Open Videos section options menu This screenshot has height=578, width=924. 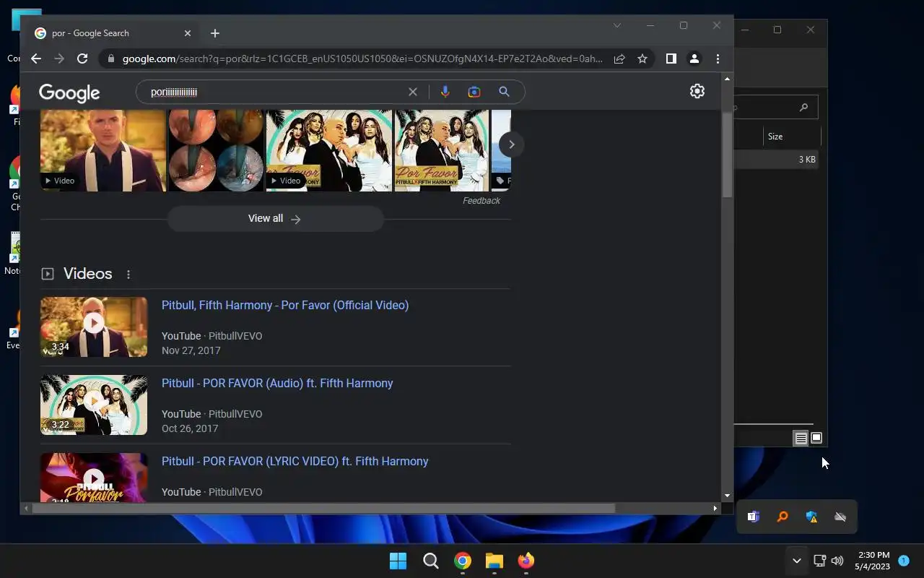point(128,275)
